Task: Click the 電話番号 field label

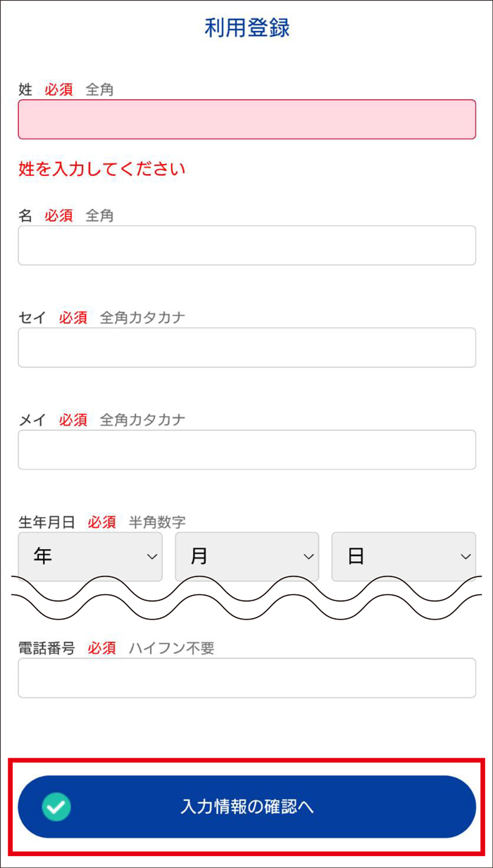Action: point(46,648)
